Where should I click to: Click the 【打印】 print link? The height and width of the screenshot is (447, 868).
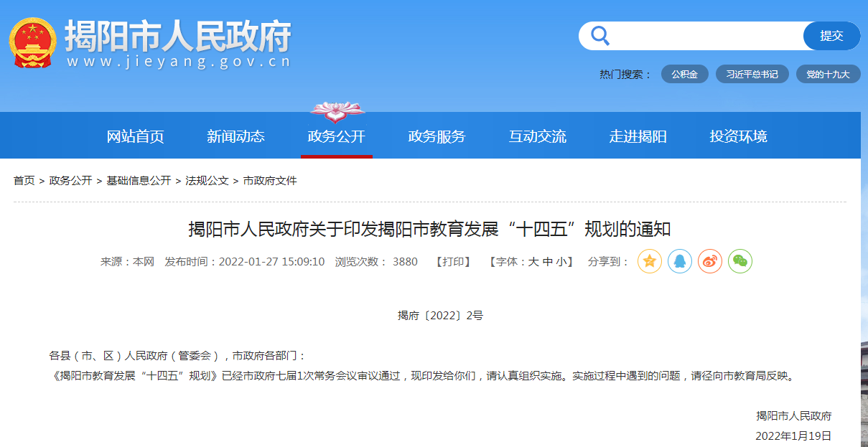(x=453, y=262)
